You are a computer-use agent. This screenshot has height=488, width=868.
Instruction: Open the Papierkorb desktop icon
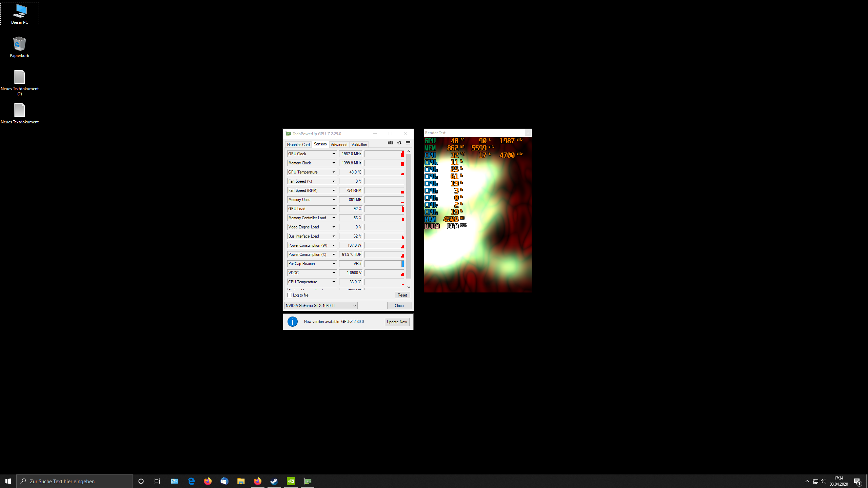[19, 47]
